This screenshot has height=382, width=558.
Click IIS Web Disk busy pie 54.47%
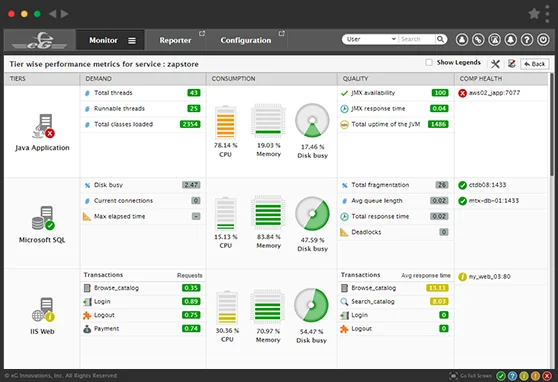[x=311, y=305]
